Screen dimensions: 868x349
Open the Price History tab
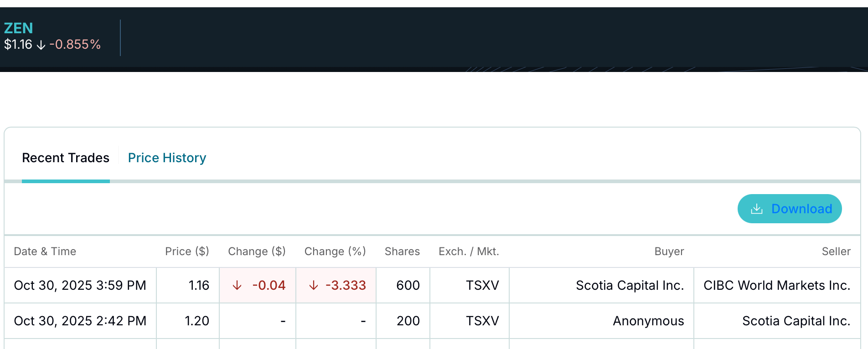167,158
